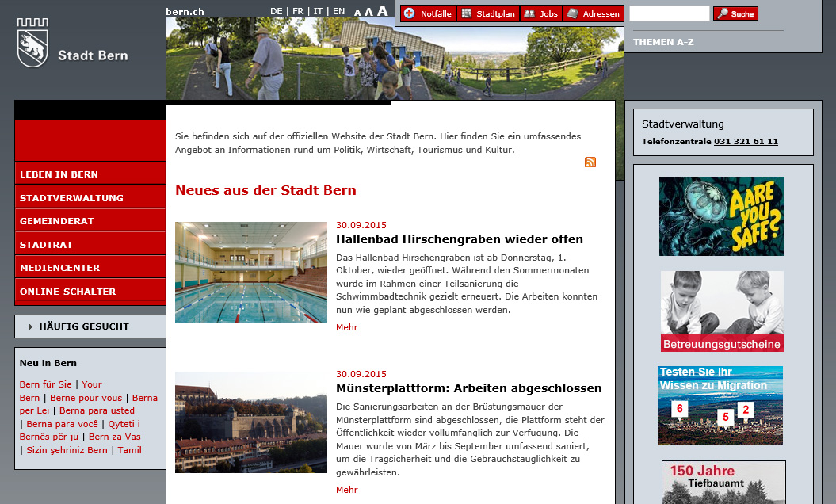Click the Berne pour vous link
This screenshot has height=504, width=836.
[86, 398]
